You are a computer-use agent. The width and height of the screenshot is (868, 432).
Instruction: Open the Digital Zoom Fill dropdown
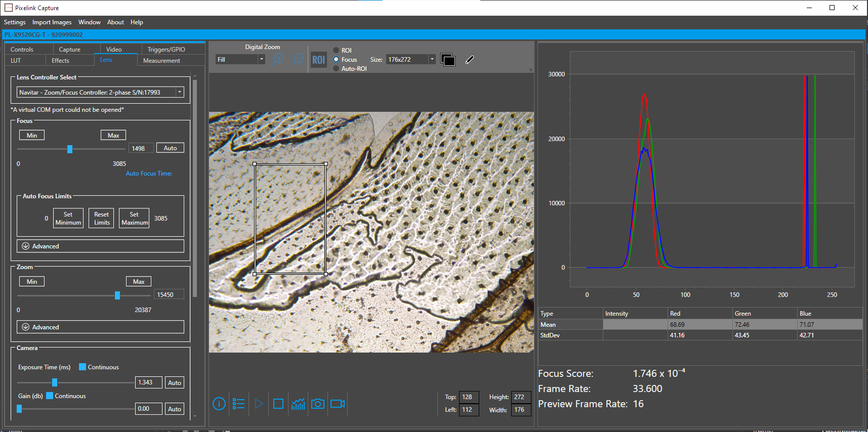click(x=261, y=59)
